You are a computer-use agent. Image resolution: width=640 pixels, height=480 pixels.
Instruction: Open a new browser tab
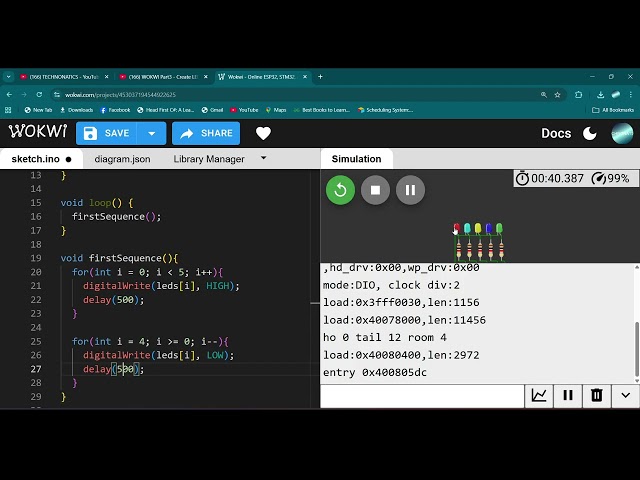pos(320,77)
